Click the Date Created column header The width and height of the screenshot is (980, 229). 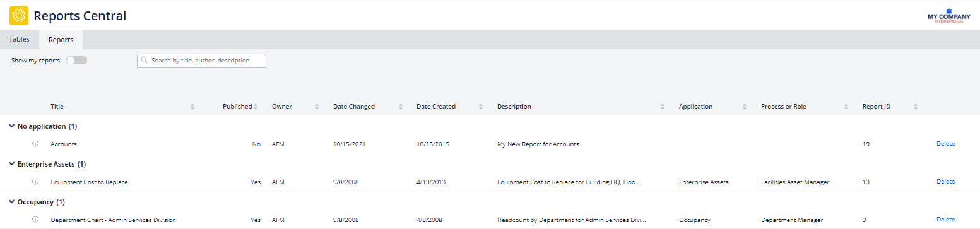click(436, 107)
